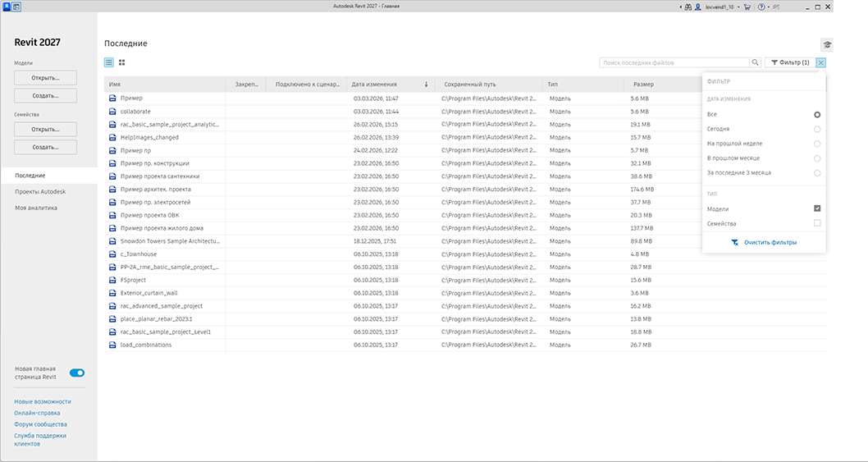Expand the help menu dropdown arrow
The image size is (868, 462).
pos(769,7)
